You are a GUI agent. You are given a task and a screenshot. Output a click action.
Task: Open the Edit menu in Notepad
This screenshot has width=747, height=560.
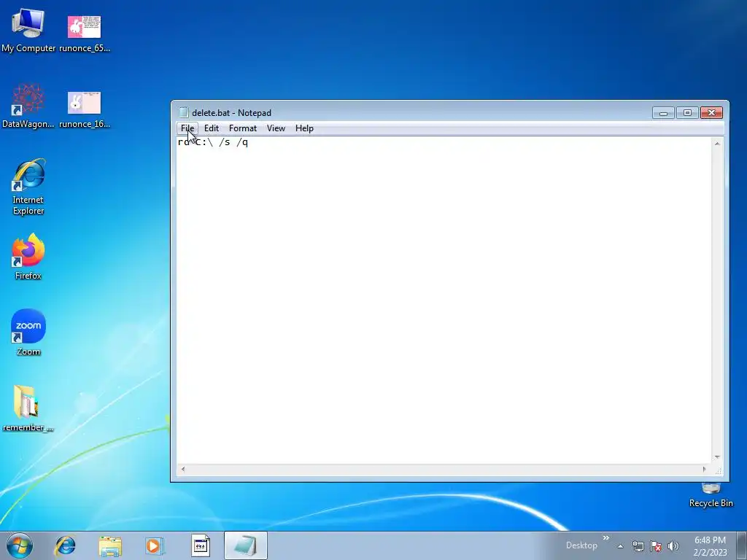tap(211, 128)
